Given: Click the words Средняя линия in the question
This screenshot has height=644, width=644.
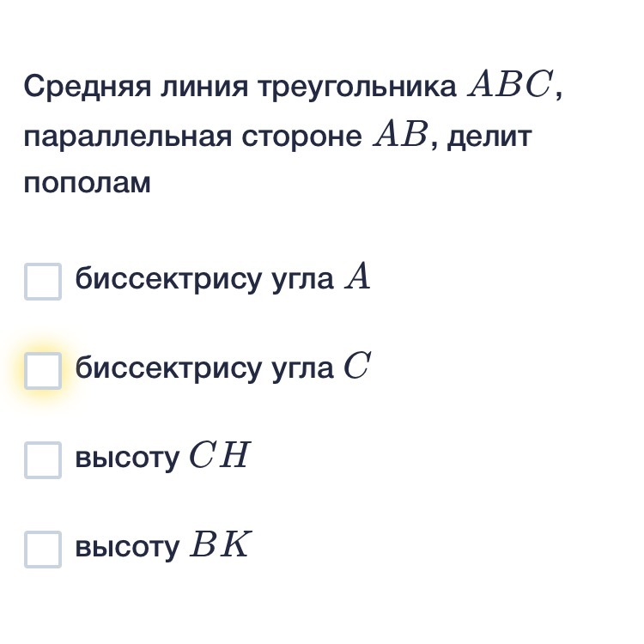Looking at the screenshot, I should [x=136, y=87].
